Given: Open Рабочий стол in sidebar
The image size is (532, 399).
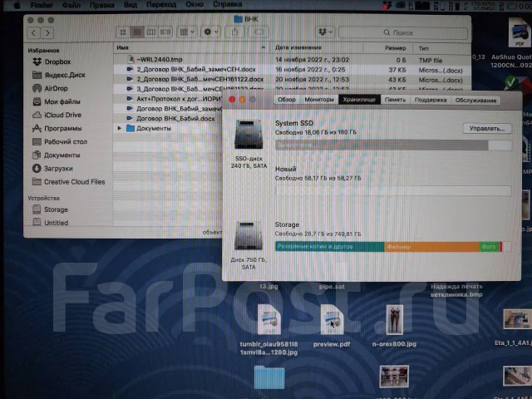Looking at the screenshot, I should click(x=60, y=142).
